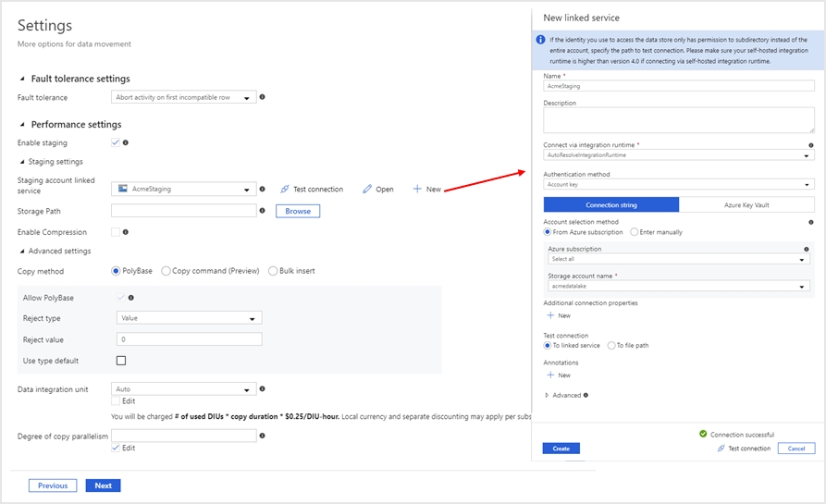
Task: Open the Reject type dropdown
Action: (x=189, y=318)
